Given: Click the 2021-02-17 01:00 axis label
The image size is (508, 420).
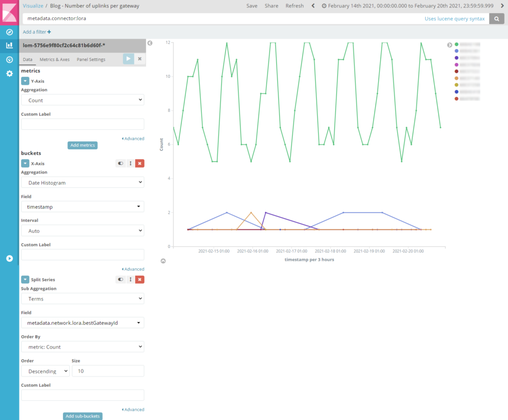Looking at the screenshot, I should point(291,251).
